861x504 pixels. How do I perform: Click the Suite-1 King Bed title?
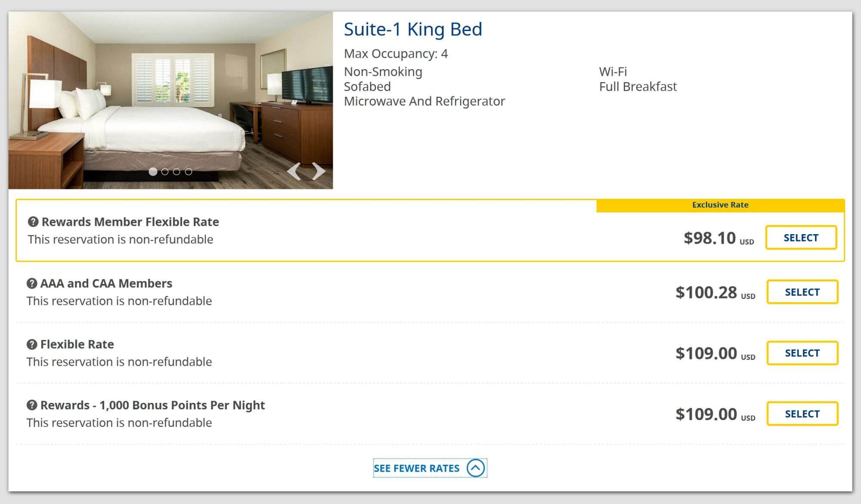point(413,29)
